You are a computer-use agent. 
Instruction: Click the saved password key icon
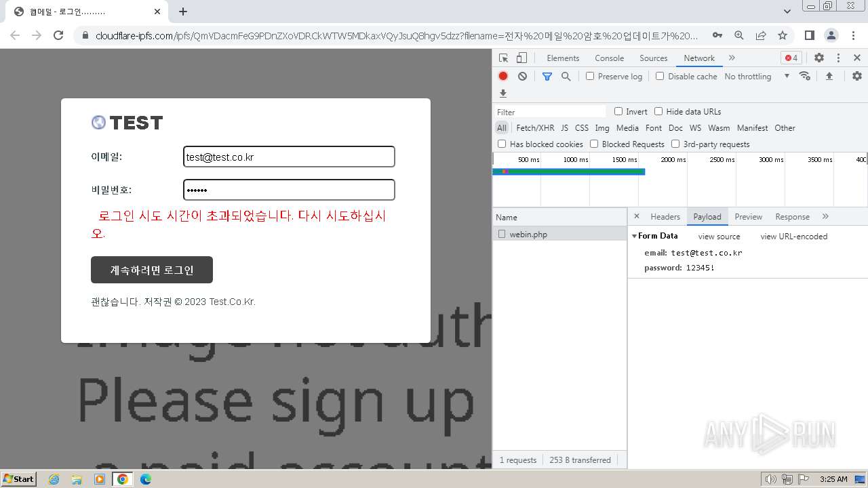(717, 35)
